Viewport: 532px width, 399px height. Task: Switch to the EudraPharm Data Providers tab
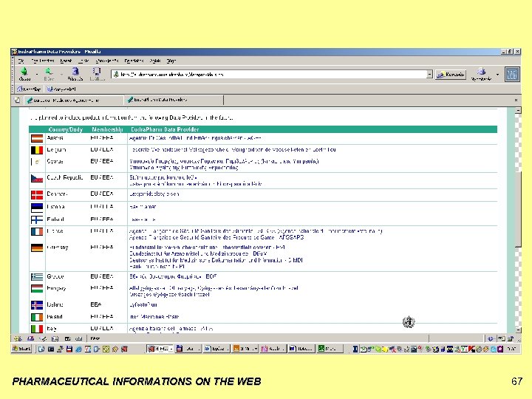[x=174, y=100]
